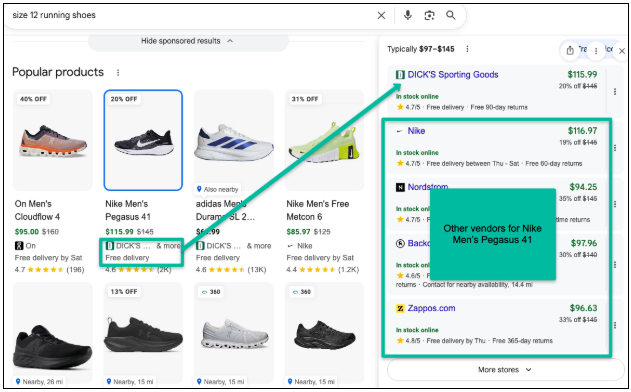Click the 40% OFF badge on Cloudflow 4
Screen dimensions: 631x392
point(33,99)
